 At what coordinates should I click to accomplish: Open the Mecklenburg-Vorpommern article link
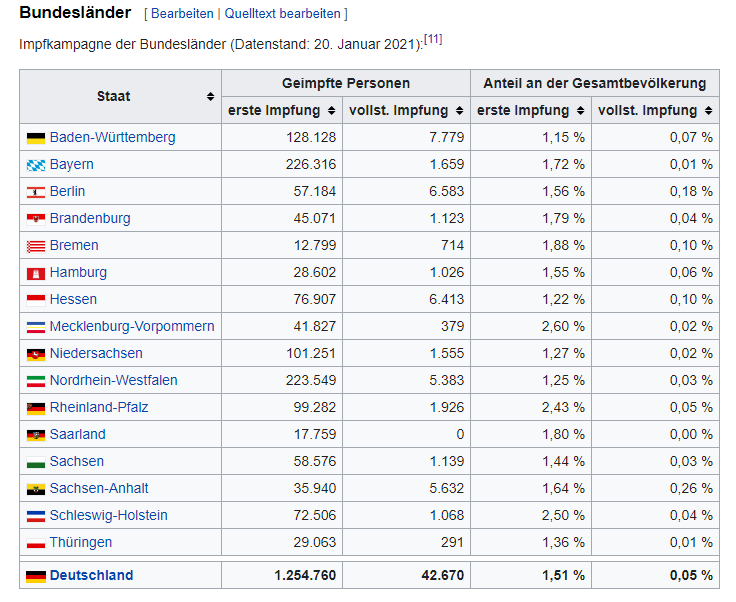[x=132, y=327]
